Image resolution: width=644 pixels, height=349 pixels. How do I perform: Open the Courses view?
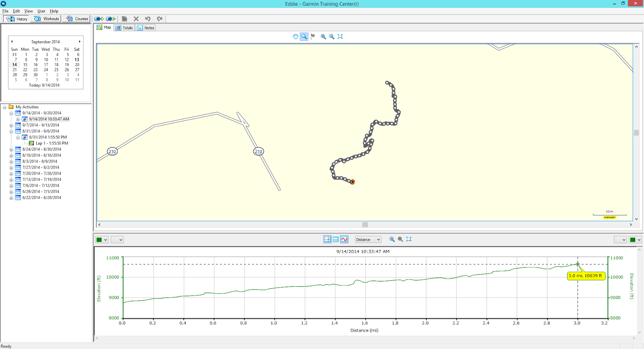pos(77,19)
